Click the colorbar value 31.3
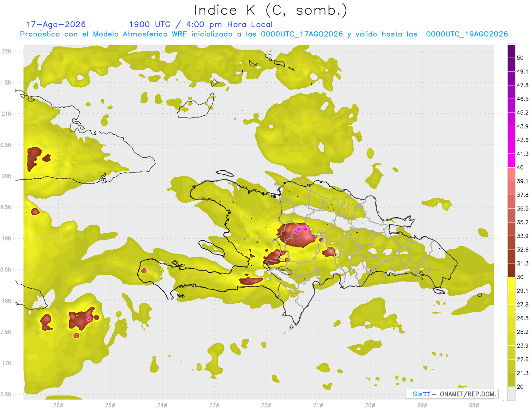 click(x=524, y=263)
